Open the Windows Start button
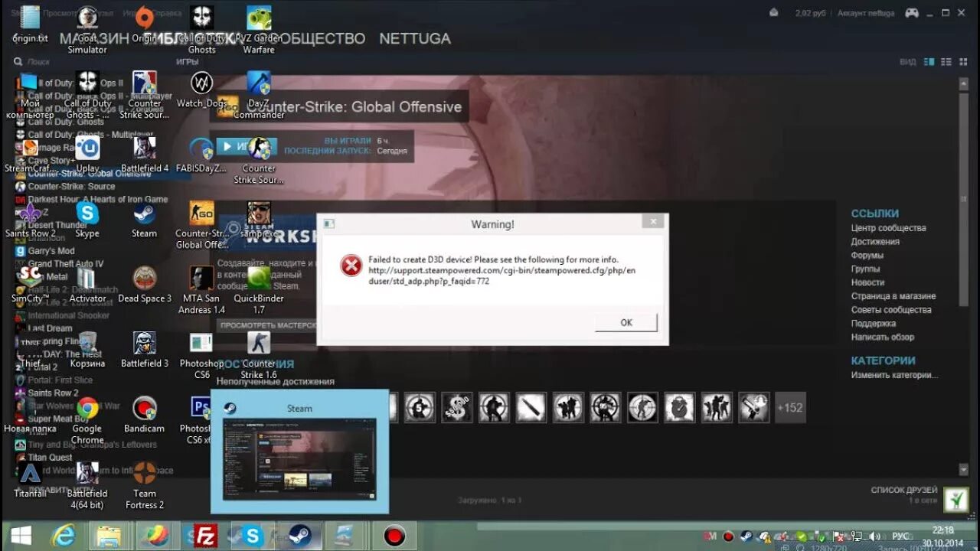The width and height of the screenshot is (980, 551). click(x=21, y=536)
